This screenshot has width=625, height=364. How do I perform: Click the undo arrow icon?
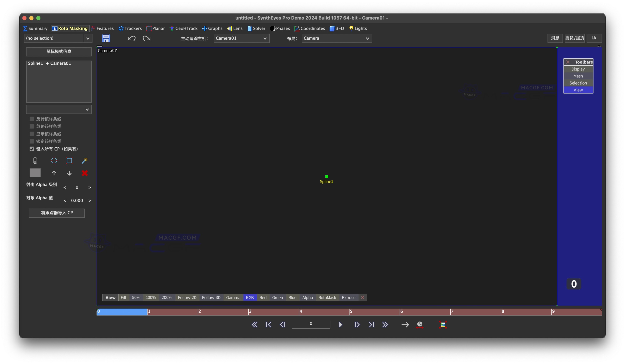pyautogui.click(x=132, y=38)
